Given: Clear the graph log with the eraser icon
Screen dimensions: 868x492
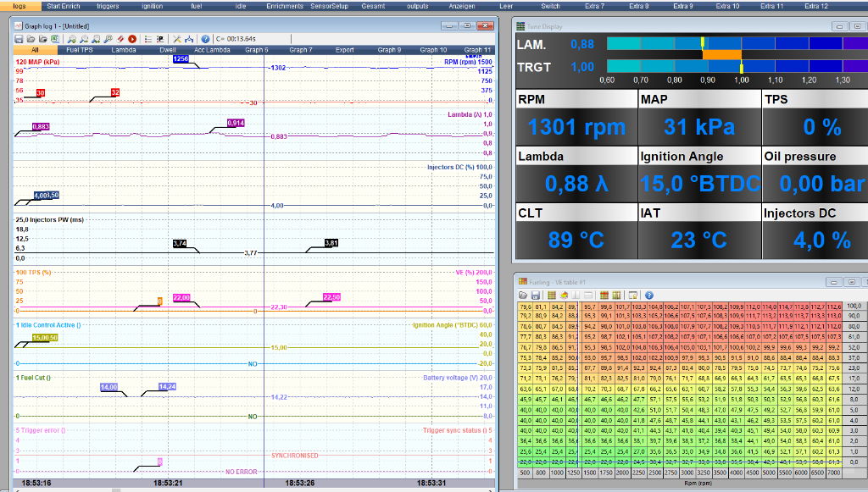Looking at the screenshot, I should 120,39.
